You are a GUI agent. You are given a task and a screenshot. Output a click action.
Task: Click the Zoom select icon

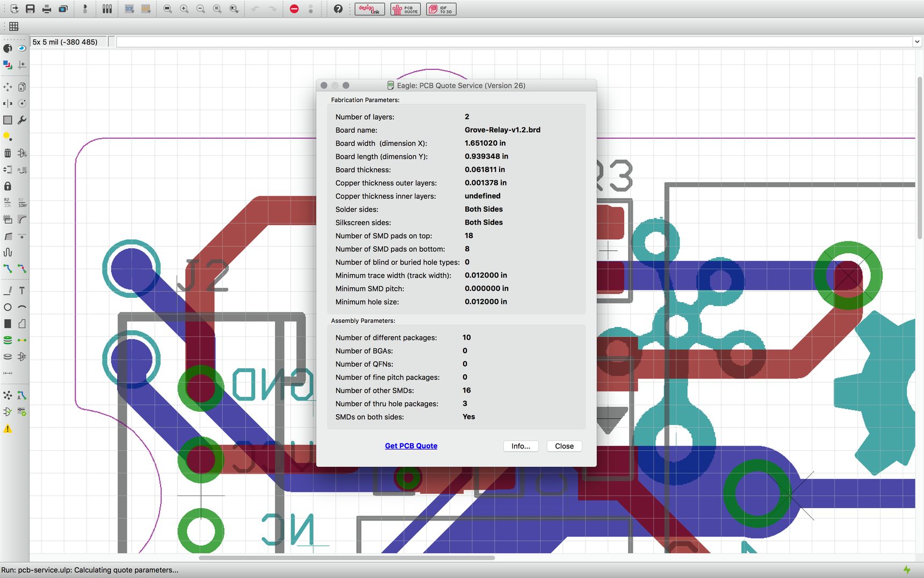[x=234, y=9]
